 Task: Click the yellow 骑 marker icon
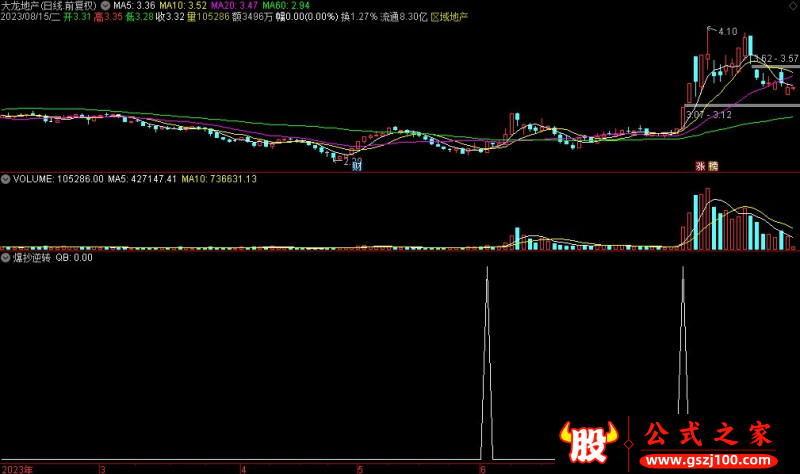(x=712, y=167)
